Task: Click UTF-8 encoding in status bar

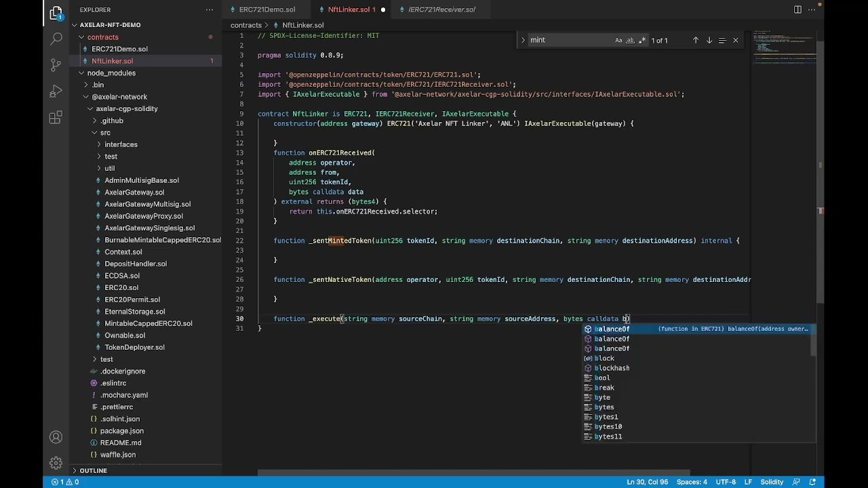Action: point(726,482)
